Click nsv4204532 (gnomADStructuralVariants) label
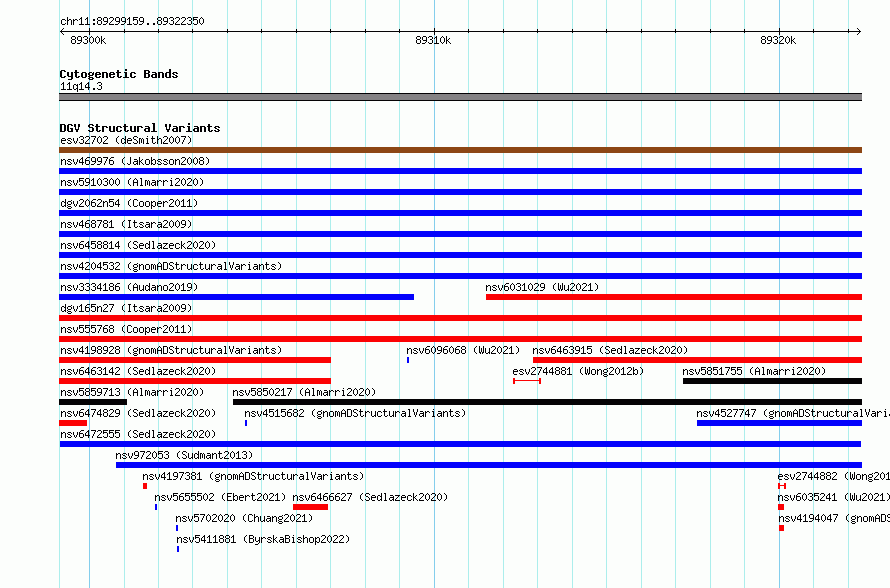Viewport: 890px width, 588px height. click(171, 266)
